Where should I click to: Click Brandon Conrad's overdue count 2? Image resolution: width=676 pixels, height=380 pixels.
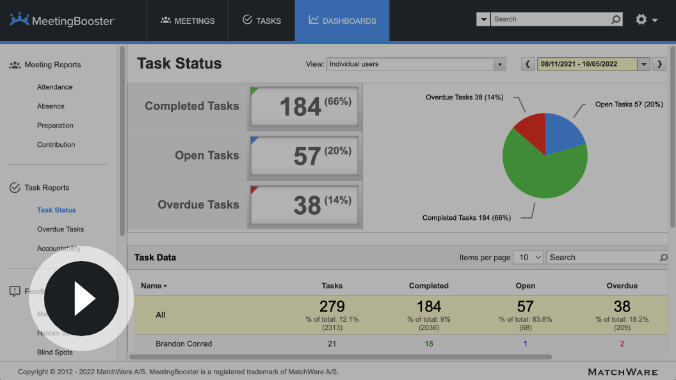click(622, 344)
